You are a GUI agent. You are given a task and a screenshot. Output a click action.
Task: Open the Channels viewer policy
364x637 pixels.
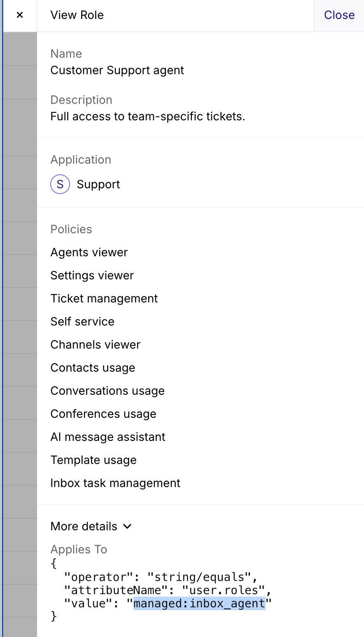pyautogui.click(x=95, y=344)
